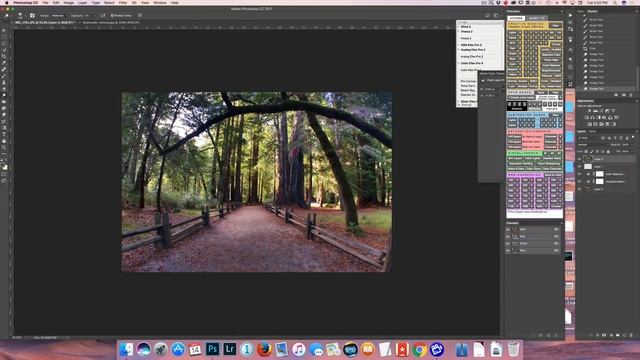Screen dimensions: 640x360
Task: Open the Image menu
Action: pos(69,2)
